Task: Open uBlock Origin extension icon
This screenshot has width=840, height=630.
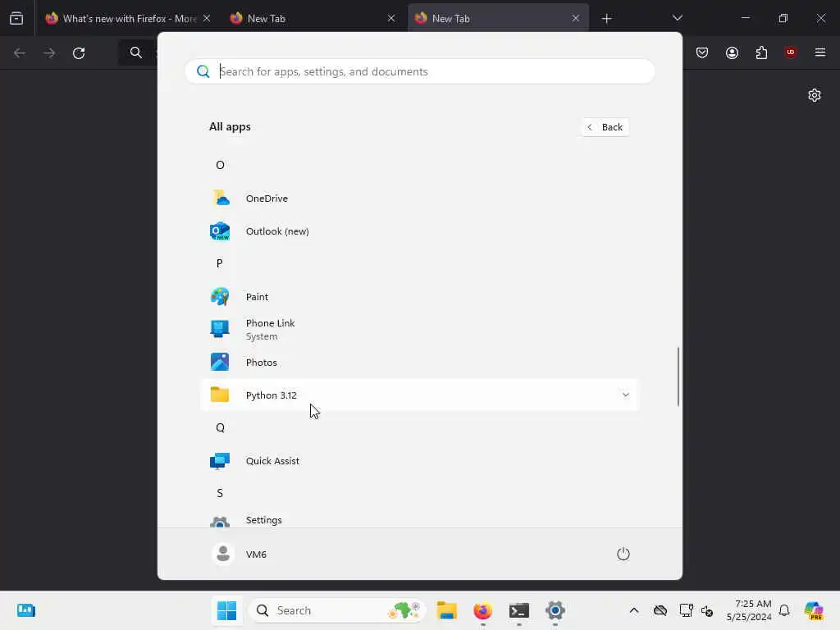Action: [x=790, y=52]
